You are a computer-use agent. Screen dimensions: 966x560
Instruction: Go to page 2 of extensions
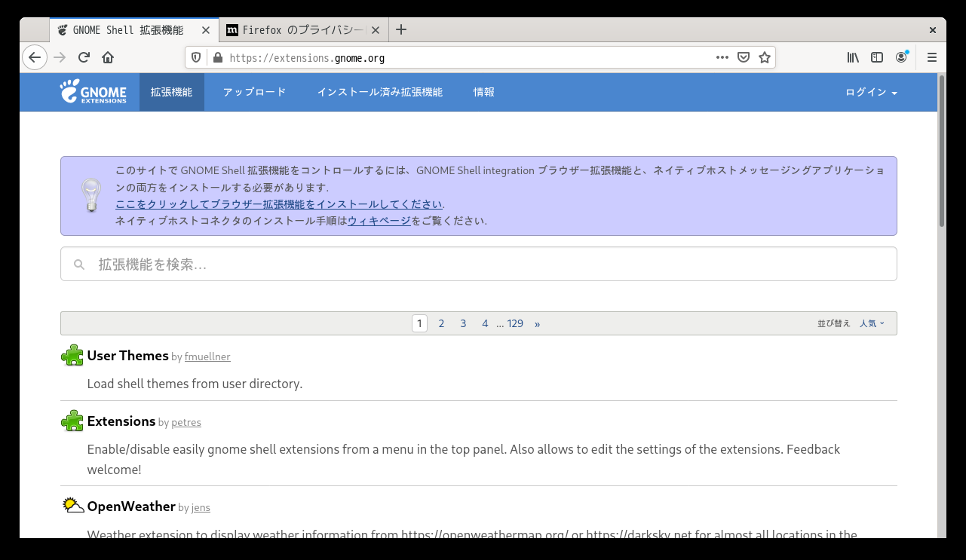[x=441, y=323]
